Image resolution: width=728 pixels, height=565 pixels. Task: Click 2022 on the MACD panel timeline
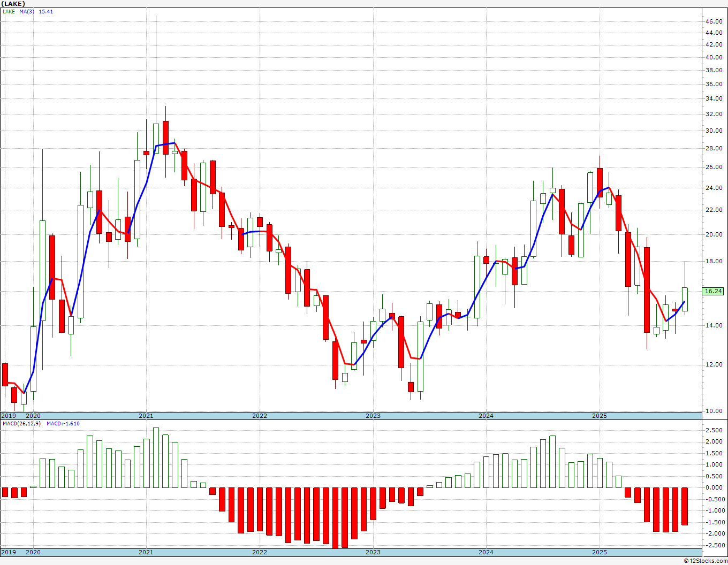tap(260, 552)
